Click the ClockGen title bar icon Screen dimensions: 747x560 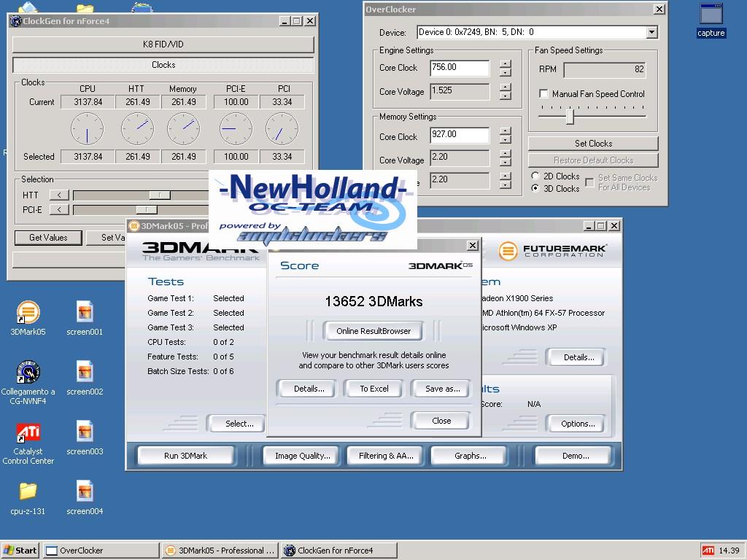(16, 21)
